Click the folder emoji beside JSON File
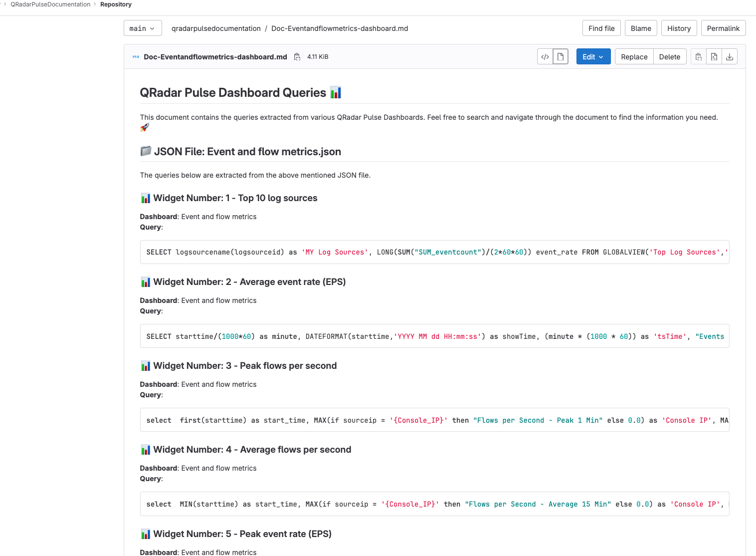This screenshot has width=756, height=556. click(146, 151)
